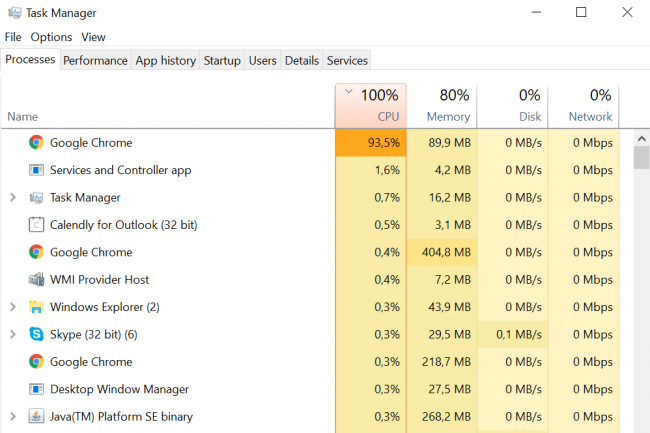This screenshot has height=433, width=650.
Task: Open the File menu
Action: (13, 37)
